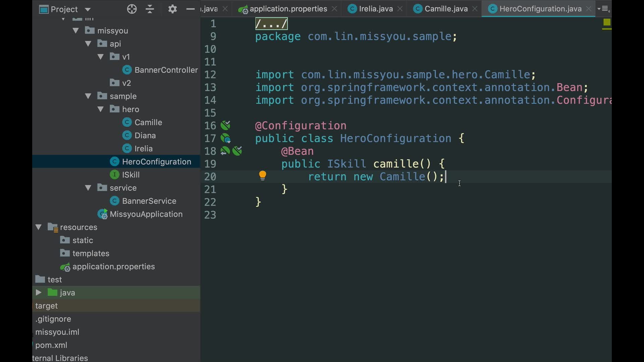Click the yellow intention lightbulb
The width and height of the screenshot is (644, 362).
click(x=263, y=176)
